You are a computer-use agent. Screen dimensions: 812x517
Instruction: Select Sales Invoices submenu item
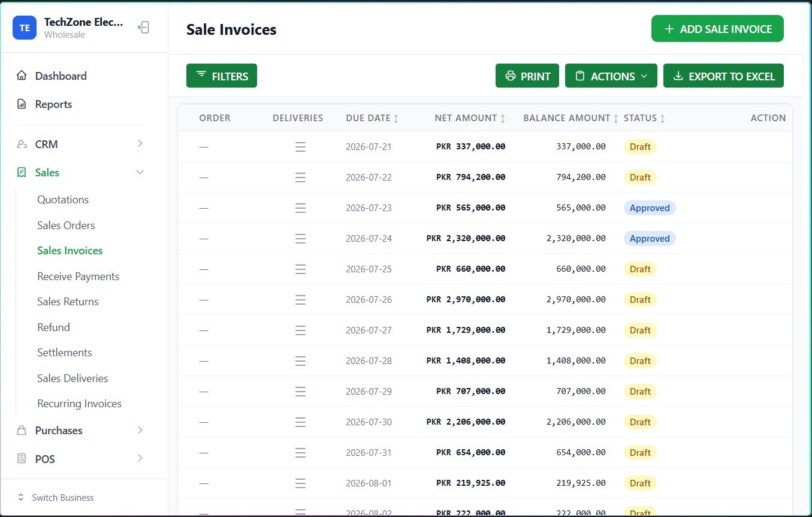(x=70, y=251)
